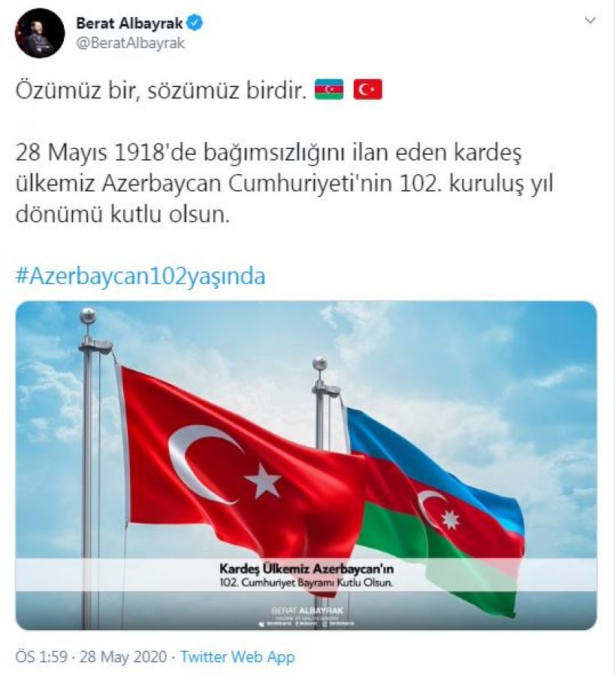This screenshot has height=676, width=616.
Task: Click the tweet timestamp 28 May 2020
Action: point(123,656)
